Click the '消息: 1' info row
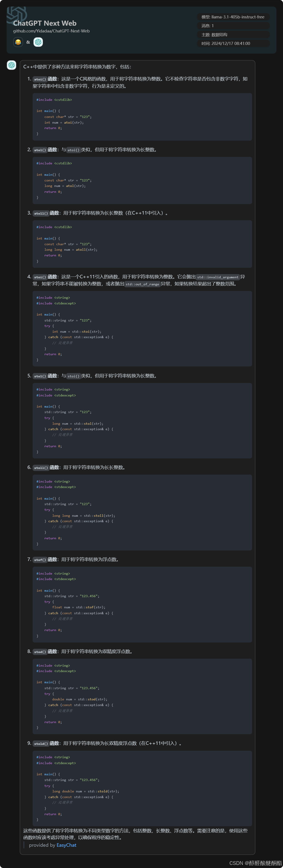Viewport: 283px width, 868px height. [x=233, y=26]
